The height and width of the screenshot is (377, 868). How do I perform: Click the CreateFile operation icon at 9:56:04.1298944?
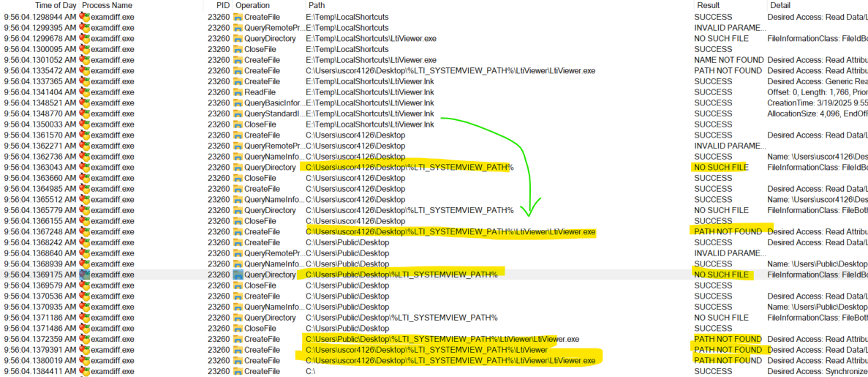pos(238,17)
